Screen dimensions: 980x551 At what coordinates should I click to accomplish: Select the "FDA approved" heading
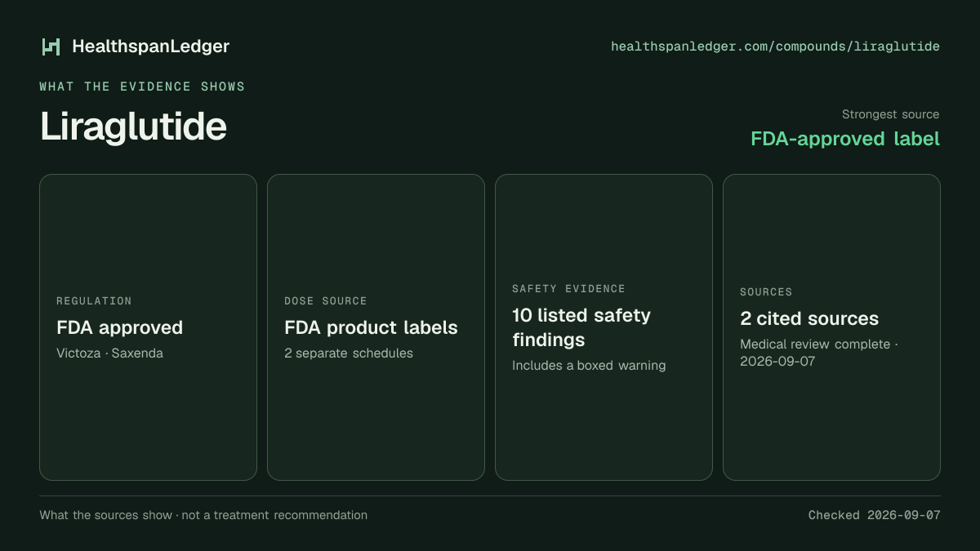(119, 328)
